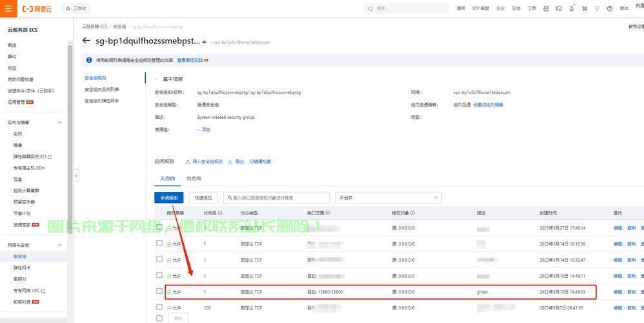Collapse the sidebar with the handle arrow
The height and width of the screenshot is (323, 644).
76,176
